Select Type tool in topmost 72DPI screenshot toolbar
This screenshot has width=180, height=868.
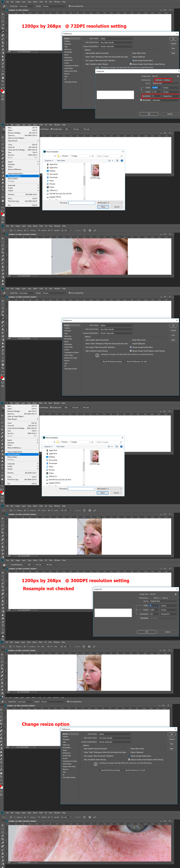pyautogui.click(x=3, y=67)
